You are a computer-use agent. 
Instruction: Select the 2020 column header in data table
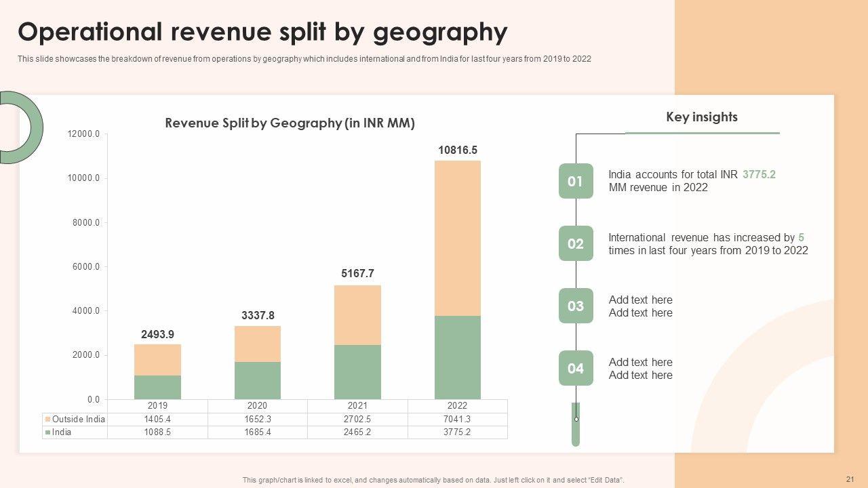click(258, 406)
